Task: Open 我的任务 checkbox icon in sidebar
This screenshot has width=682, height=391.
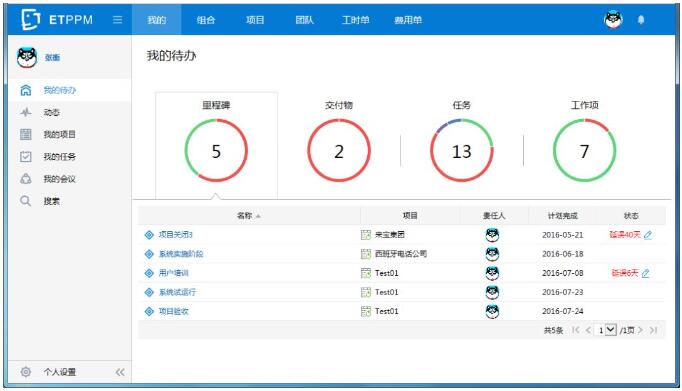Action: pyautogui.click(x=26, y=157)
